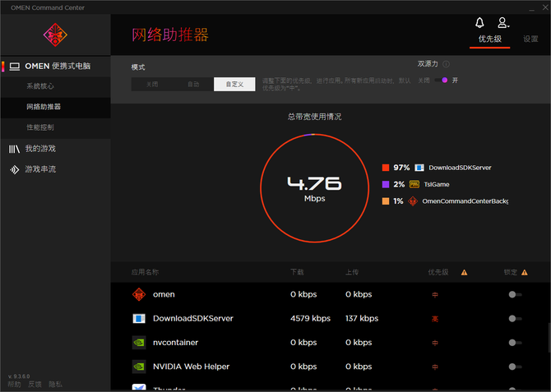The image size is (551, 392).
Task: Click the laptop icon beside OMEN 便携式电脑
Action: [15, 67]
